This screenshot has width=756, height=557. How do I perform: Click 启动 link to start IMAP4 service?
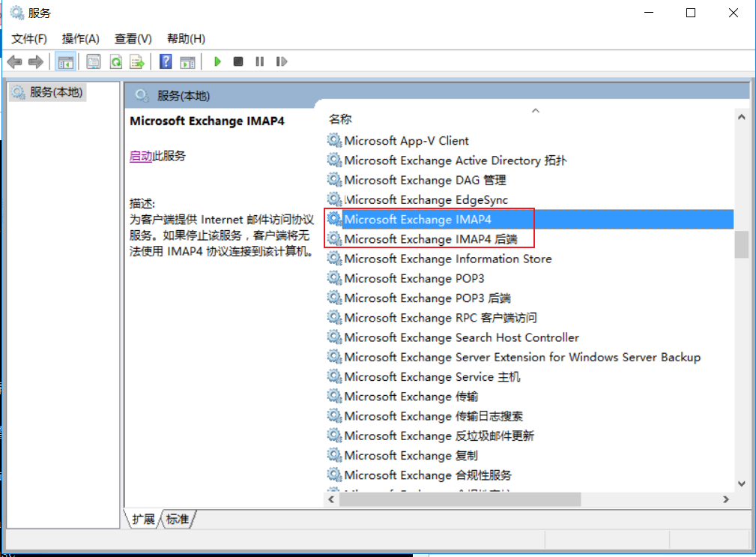[x=142, y=156]
